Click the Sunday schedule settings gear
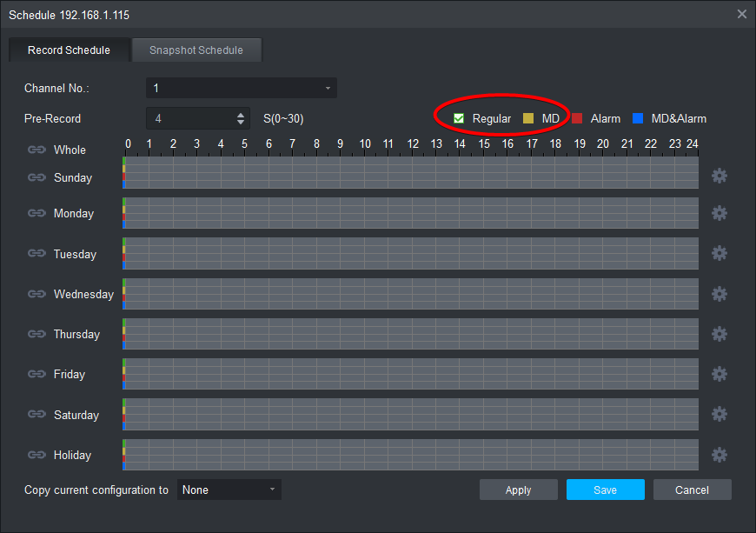The image size is (756, 533). (x=719, y=177)
